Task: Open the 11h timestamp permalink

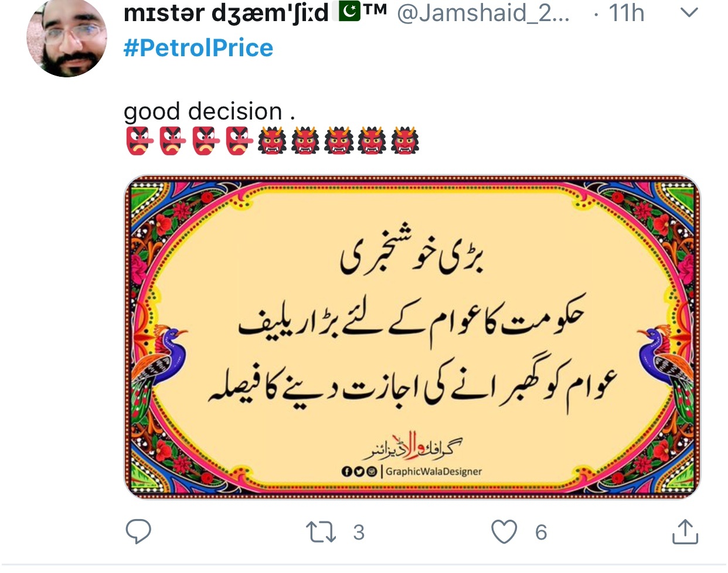Action: click(625, 13)
